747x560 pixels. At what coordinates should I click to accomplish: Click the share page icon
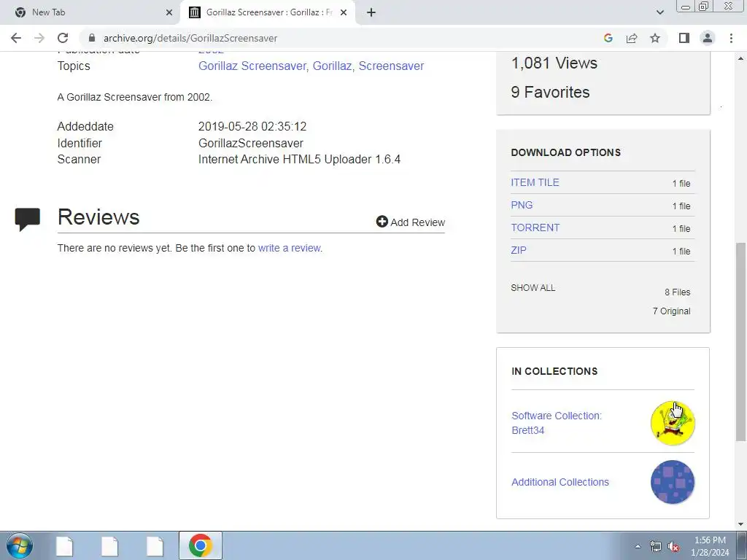(x=632, y=38)
